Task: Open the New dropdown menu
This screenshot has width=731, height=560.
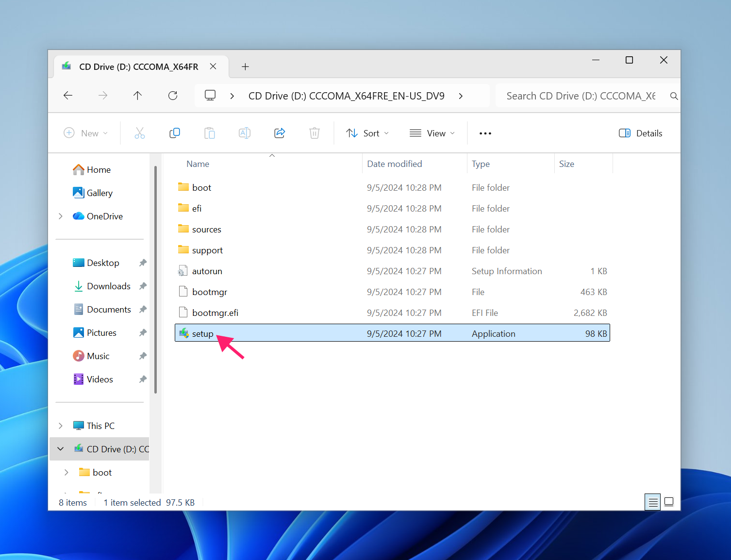Action: point(86,133)
